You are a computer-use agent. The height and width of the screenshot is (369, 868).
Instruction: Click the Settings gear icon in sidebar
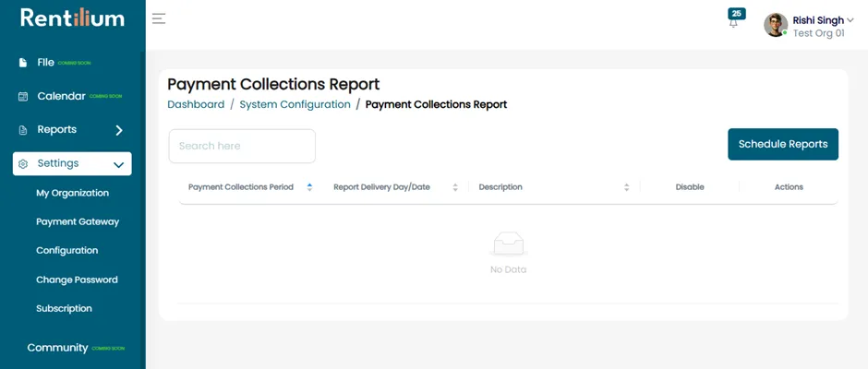(x=23, y=164)
